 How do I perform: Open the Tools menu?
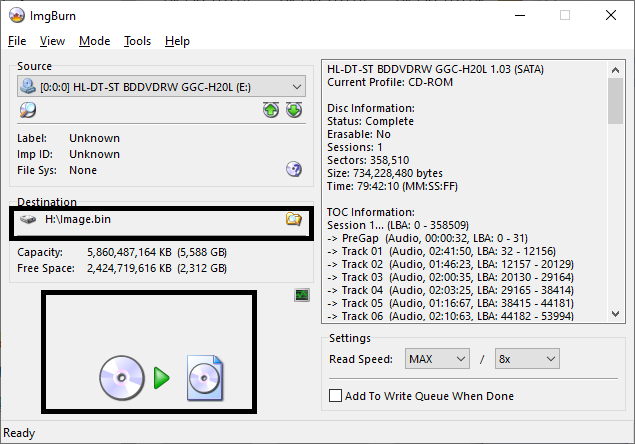coord(137,41)
